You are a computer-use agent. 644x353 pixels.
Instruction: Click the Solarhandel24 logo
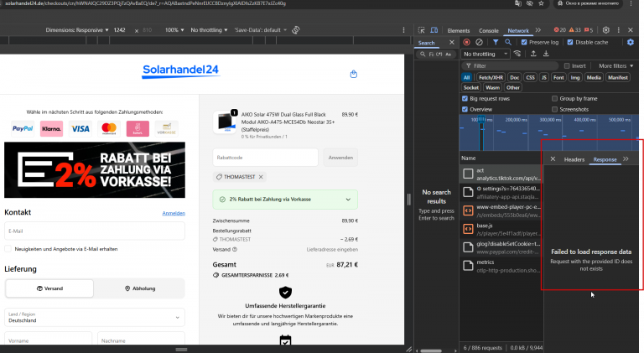(180, 70)
